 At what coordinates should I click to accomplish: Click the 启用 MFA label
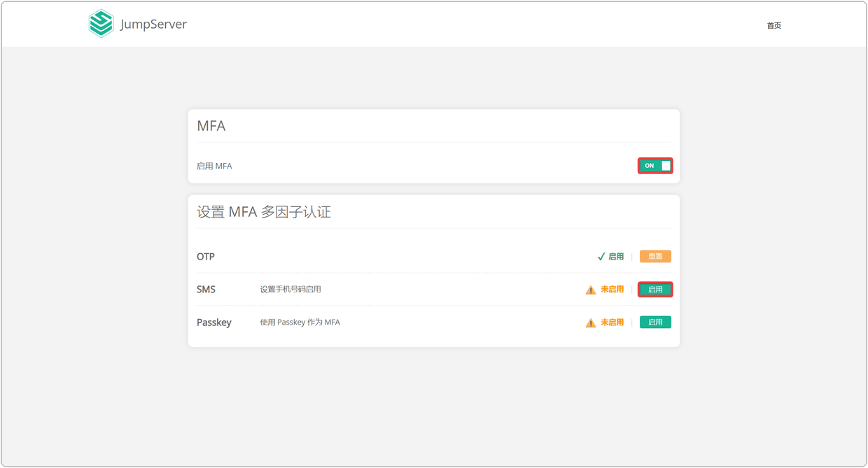214,166
